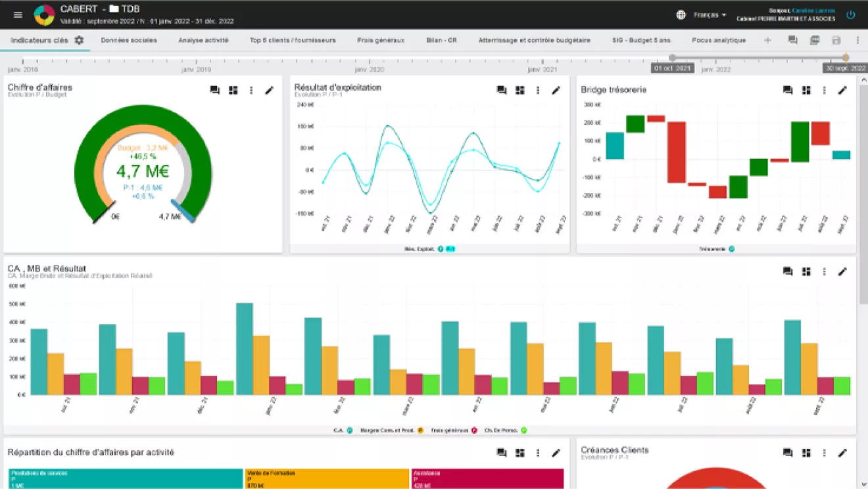Add a new dashboard tab with plus

pos(767,40)
